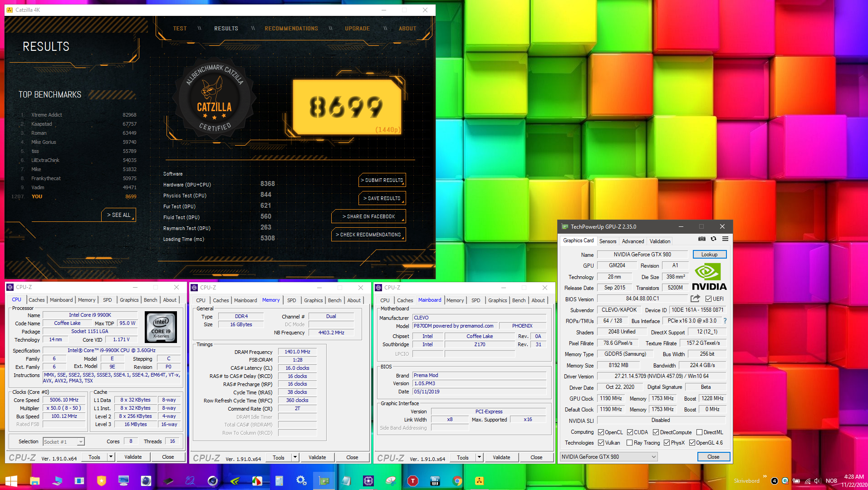The image size is (868, 490).
Task: Open the UPGRADE tab in Catzilla
Action: click(357, 28)
